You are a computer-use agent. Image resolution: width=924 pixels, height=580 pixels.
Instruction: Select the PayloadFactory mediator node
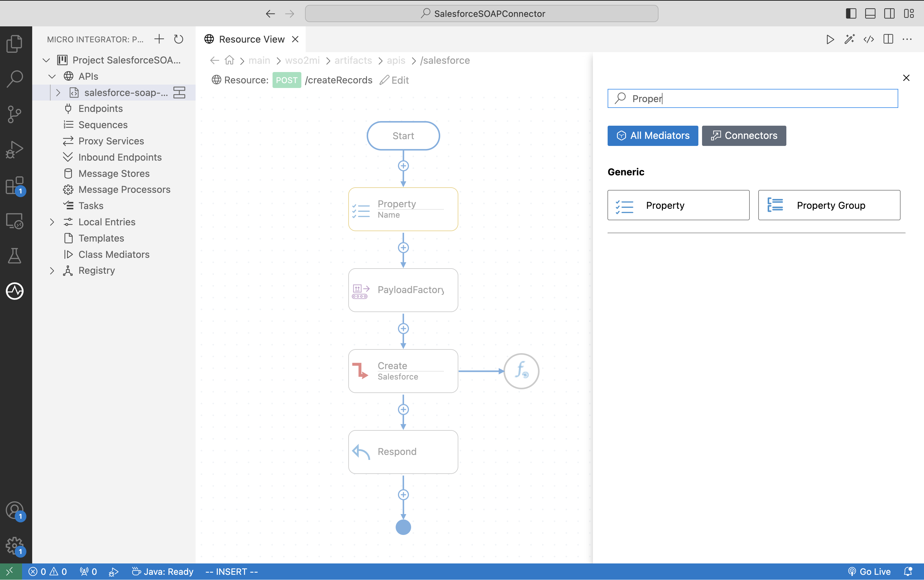tap(403, 290)
